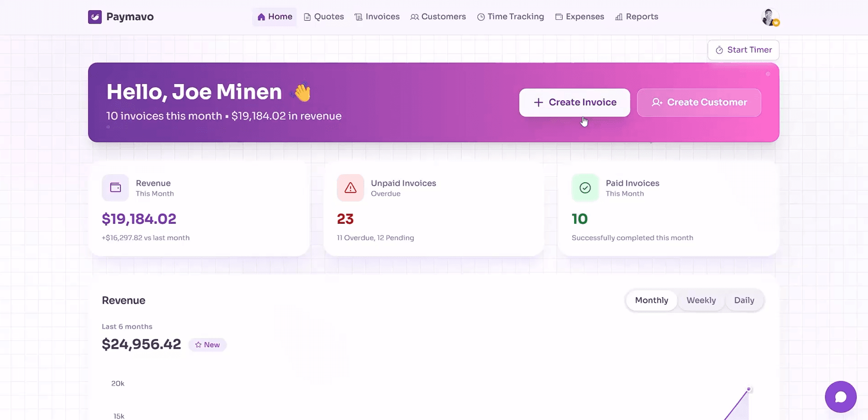This screenshot has width=868, height=420.
Task: Go to the Home tab
Action: pyautogui.click(x=275, y=17)
